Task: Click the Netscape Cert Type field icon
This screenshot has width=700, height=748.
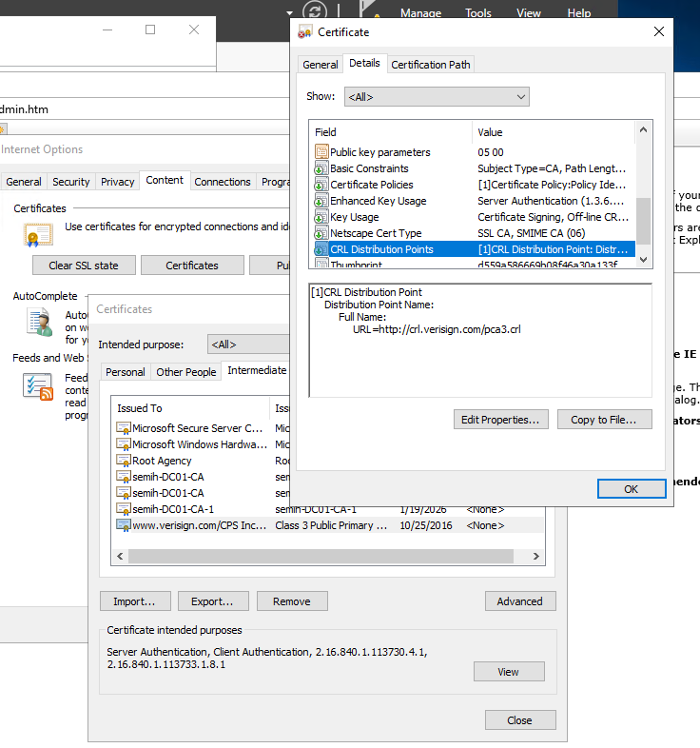Action: [321, 233]
